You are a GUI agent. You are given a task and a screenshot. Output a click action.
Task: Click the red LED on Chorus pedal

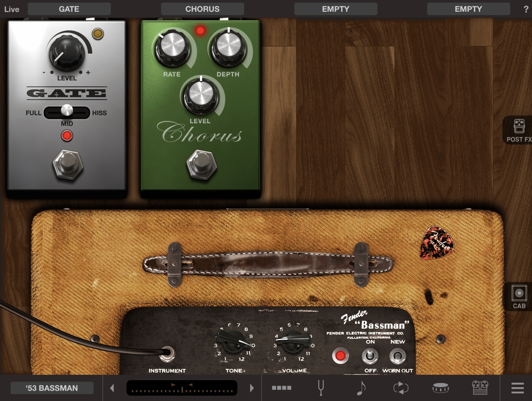(x=200, y=31)
